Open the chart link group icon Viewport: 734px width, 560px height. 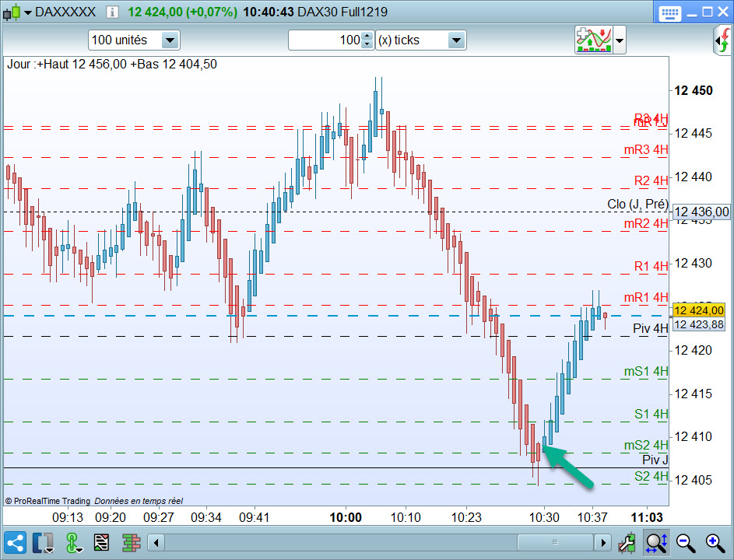pyautogui.click(x=73, y=543)
